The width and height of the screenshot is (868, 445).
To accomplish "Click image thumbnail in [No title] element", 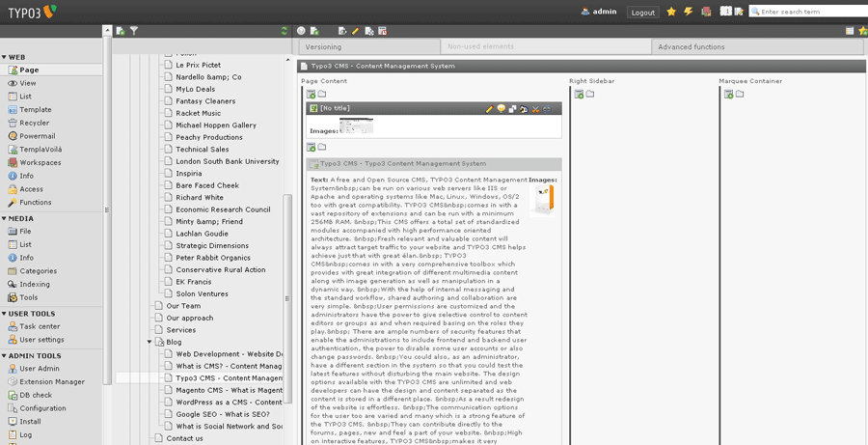I will point(356,125).
